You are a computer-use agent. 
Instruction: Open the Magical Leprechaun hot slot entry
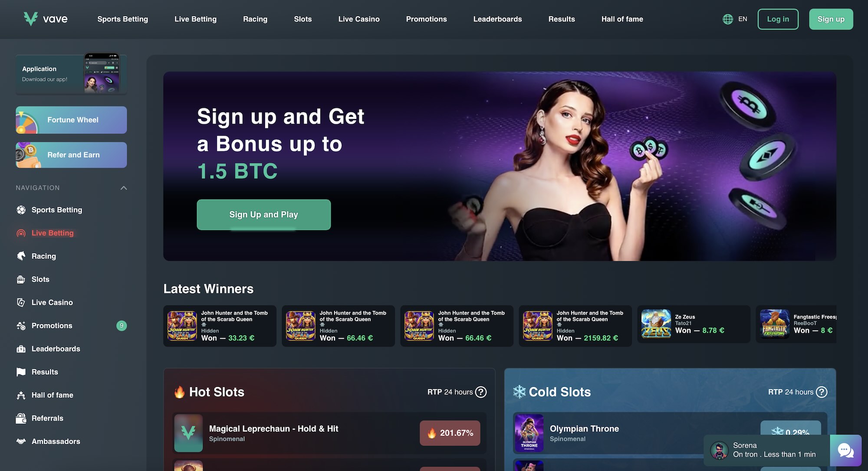(329, 433)
